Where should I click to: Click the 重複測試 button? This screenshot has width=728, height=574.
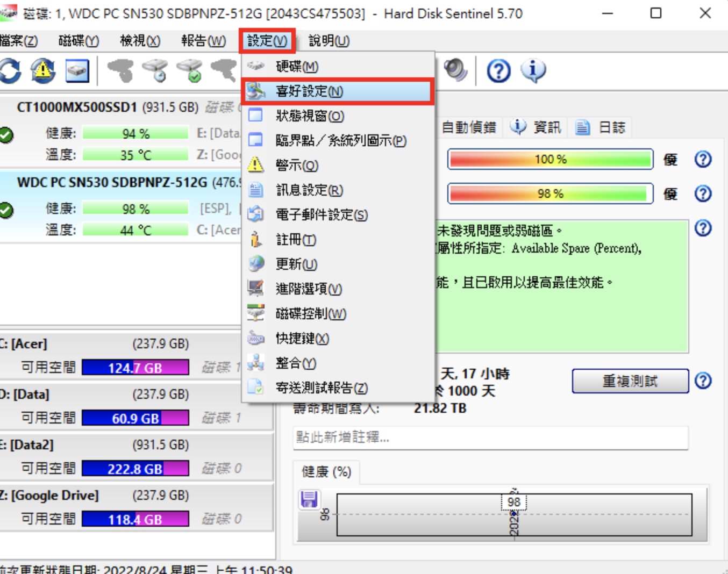(x=630, y=381)
